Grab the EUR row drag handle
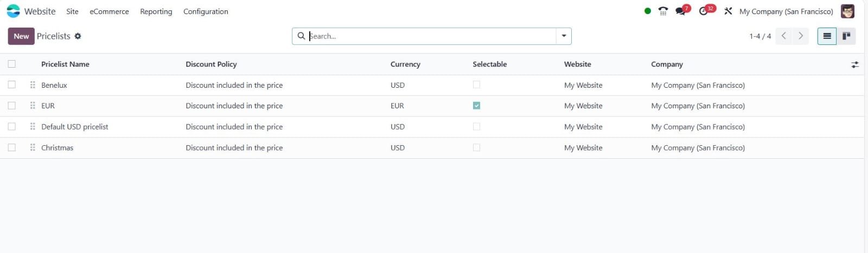The width and height of the screenshot is (868, 253). [33, 106]
